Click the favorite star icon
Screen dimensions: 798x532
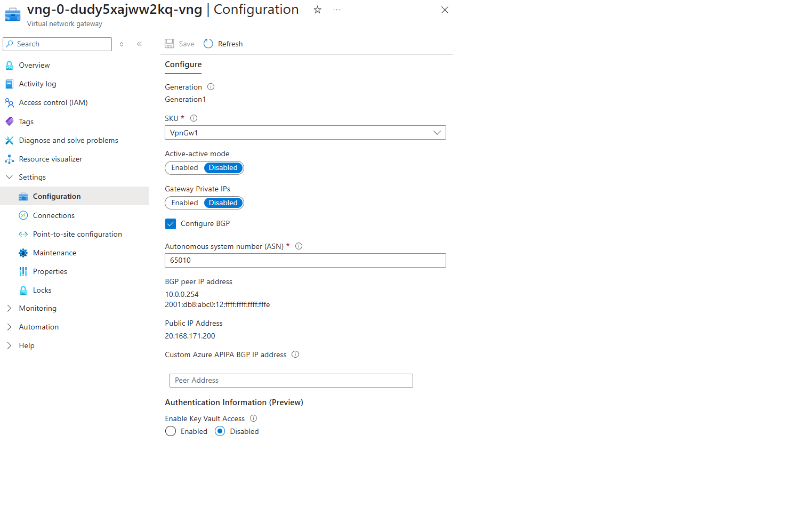point(318,10)
